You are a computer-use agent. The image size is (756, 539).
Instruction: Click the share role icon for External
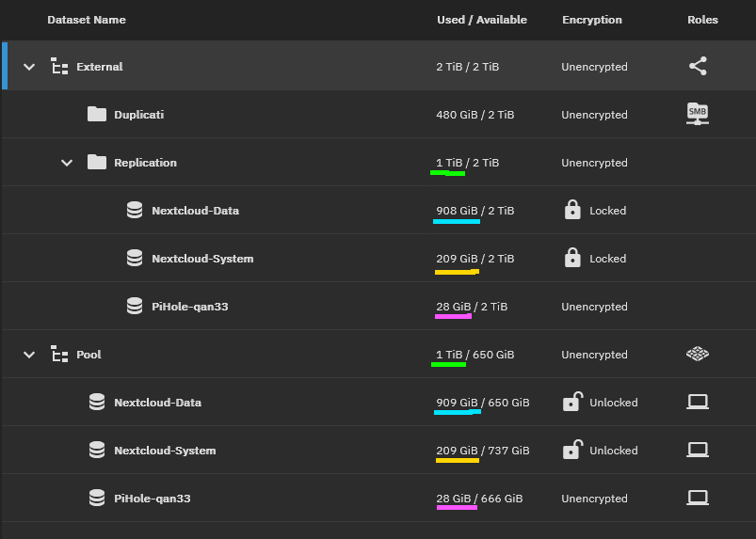click(698, 66)
